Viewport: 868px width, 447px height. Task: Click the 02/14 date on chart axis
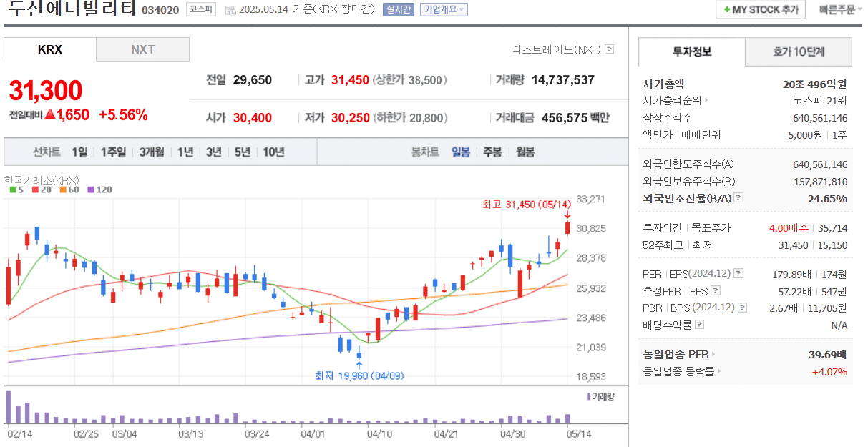click(x=20, y=433)
